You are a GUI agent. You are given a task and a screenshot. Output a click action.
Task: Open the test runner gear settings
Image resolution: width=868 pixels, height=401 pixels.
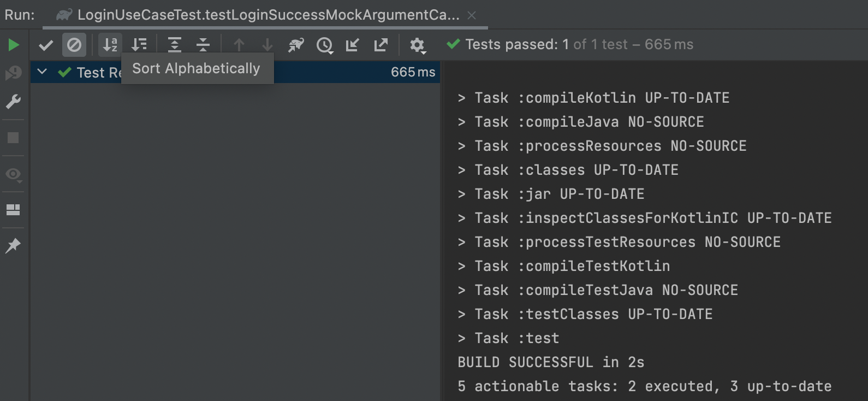click(418, 45)
